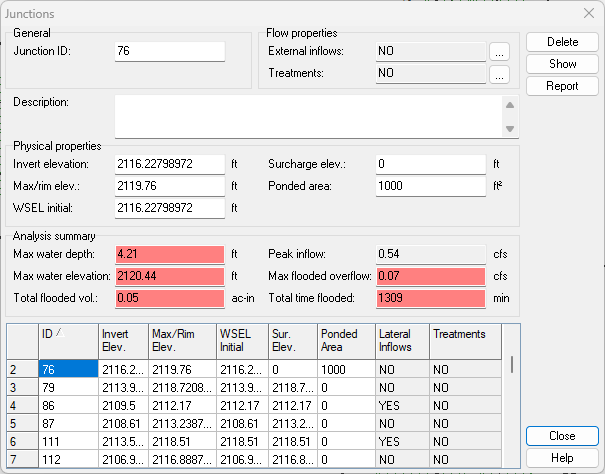Click the External inflows NO field
The width and height of the screenshot is (605, 474).
tap(431, 51)
